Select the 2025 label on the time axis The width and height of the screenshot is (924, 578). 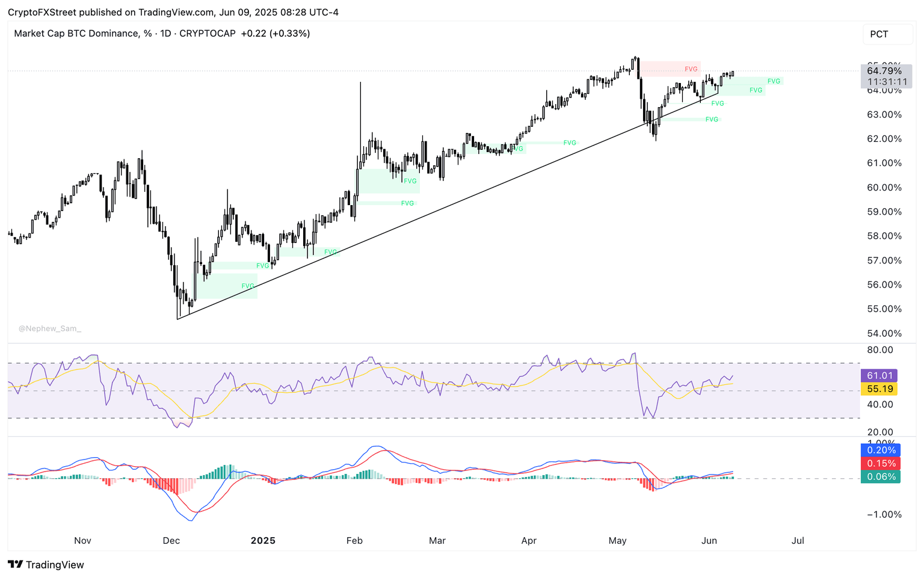263,540
